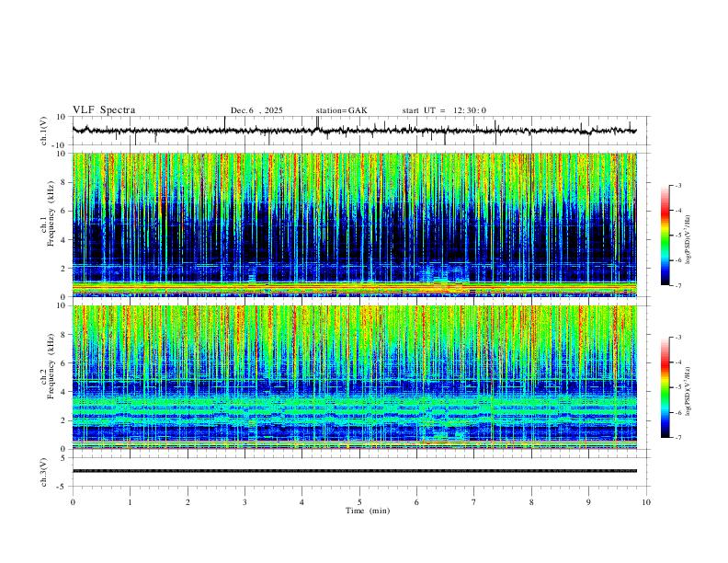Click the "Time (min)" axis label

[x=368, y=511]
